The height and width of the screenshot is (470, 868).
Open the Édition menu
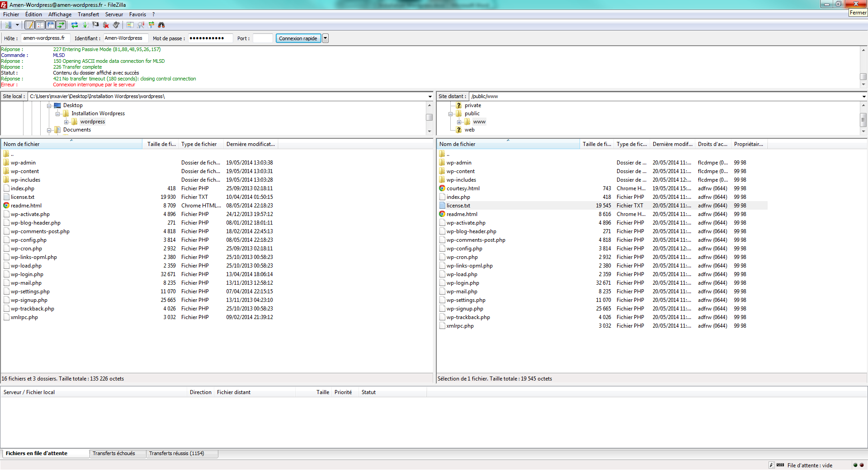tap(33, 14)
